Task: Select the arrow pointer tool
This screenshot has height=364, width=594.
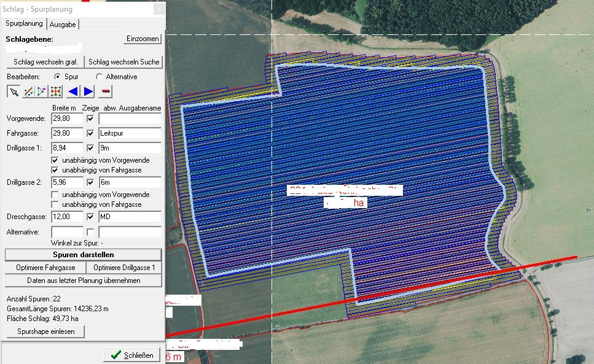Action: [x=13, y=91]
